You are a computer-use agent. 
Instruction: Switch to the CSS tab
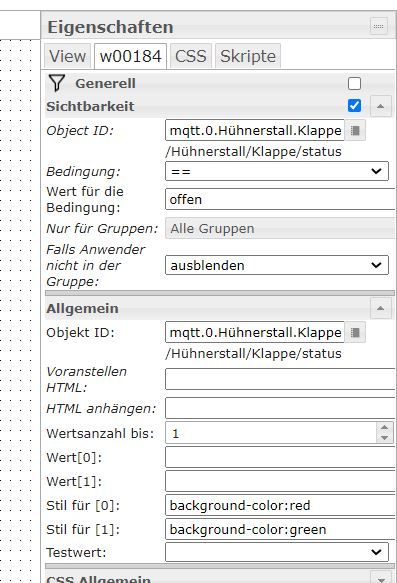pos(191,57)
